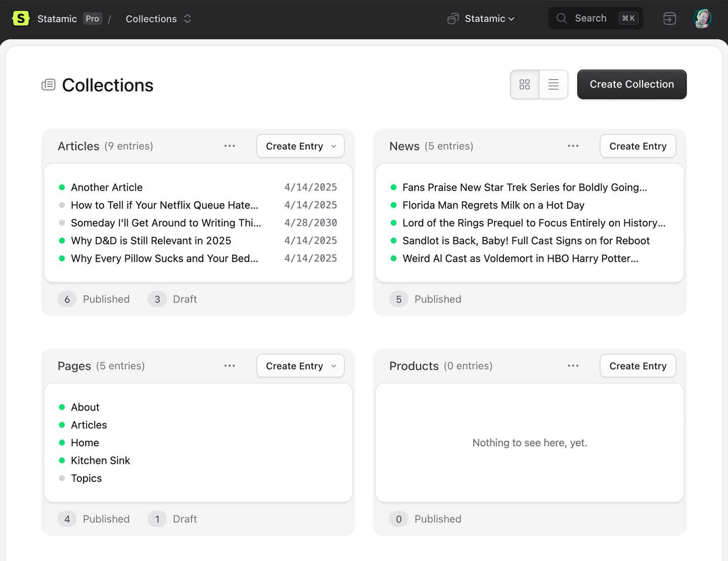Click the Statamic logo icon
Viewport: 728px width, 561px height.
coord(21,19)
